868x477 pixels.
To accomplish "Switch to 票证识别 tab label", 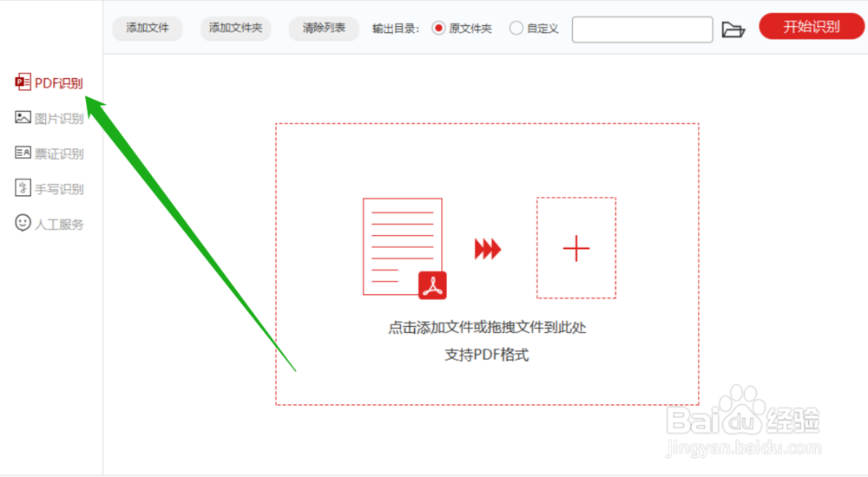I will (59, 154).
